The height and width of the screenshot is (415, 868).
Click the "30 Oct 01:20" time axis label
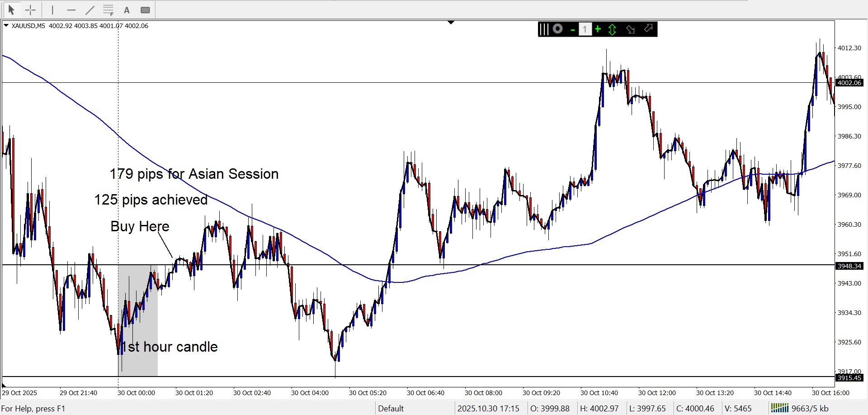pos(194,393)
